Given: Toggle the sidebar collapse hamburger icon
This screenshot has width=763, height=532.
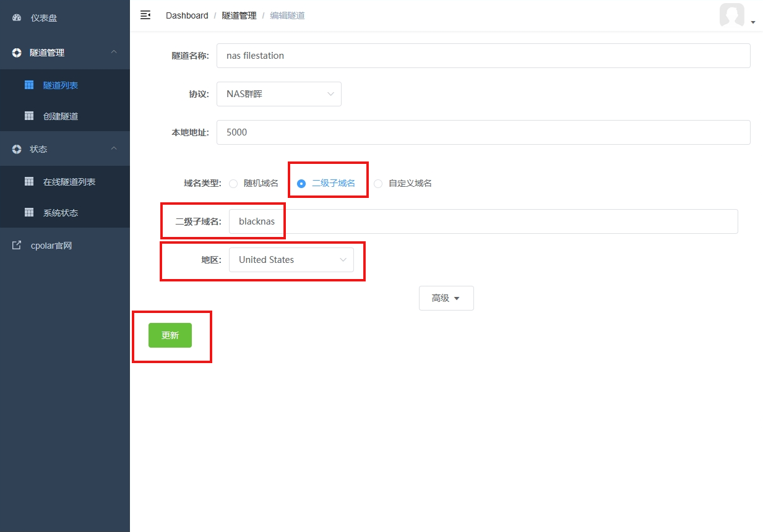Looking at the screenshot, I should click(145, 15).
